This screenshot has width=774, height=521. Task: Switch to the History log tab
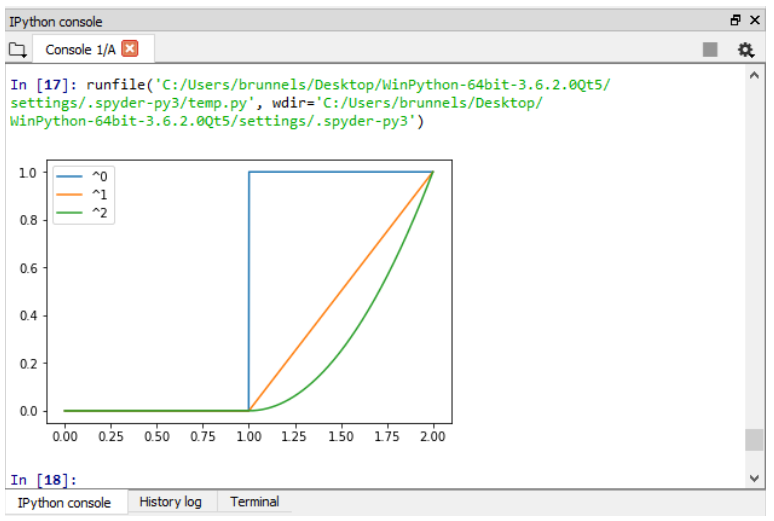[x=170, y=502]
